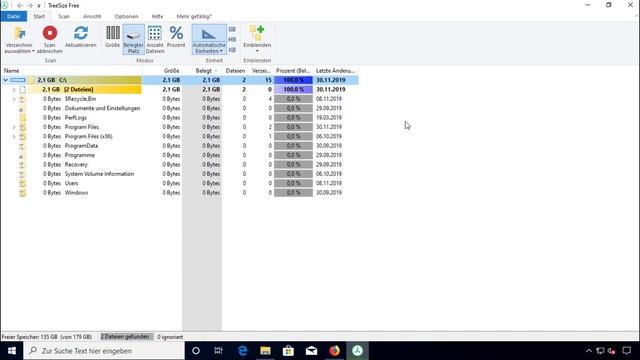
Task: Sort by the Dateien column header
Action: (x=235, y=71)
